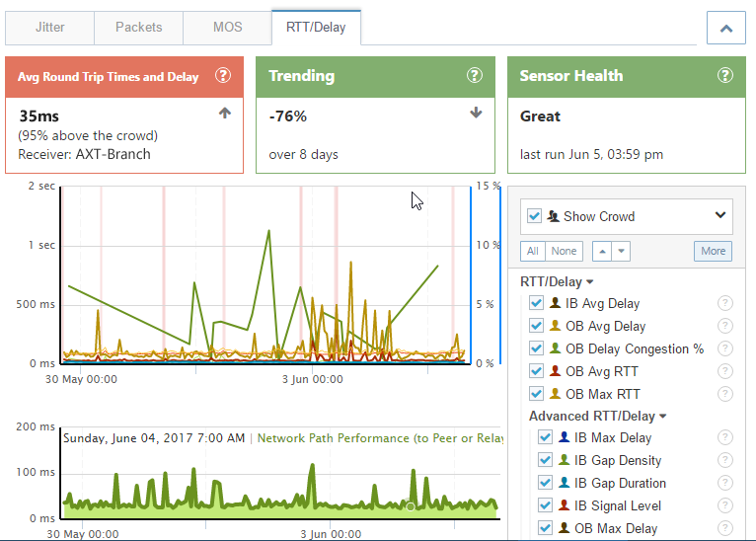Click the green OB Delay Congestion % person icon

tap(555, 348)
